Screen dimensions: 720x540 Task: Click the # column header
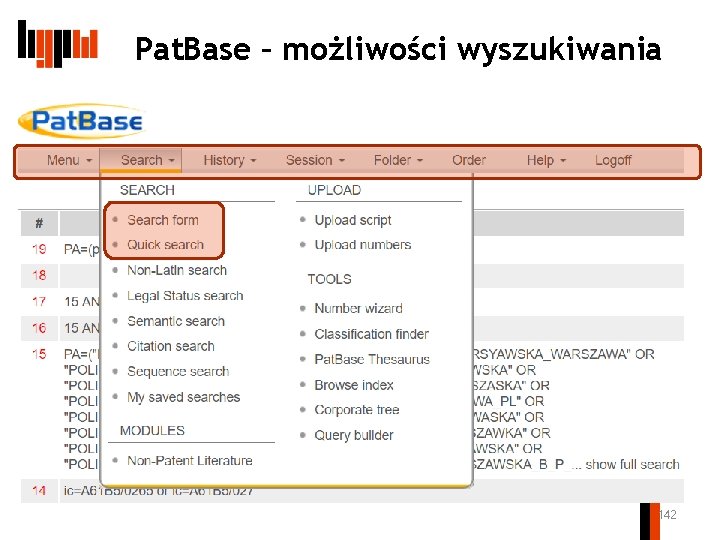point(39,224)
